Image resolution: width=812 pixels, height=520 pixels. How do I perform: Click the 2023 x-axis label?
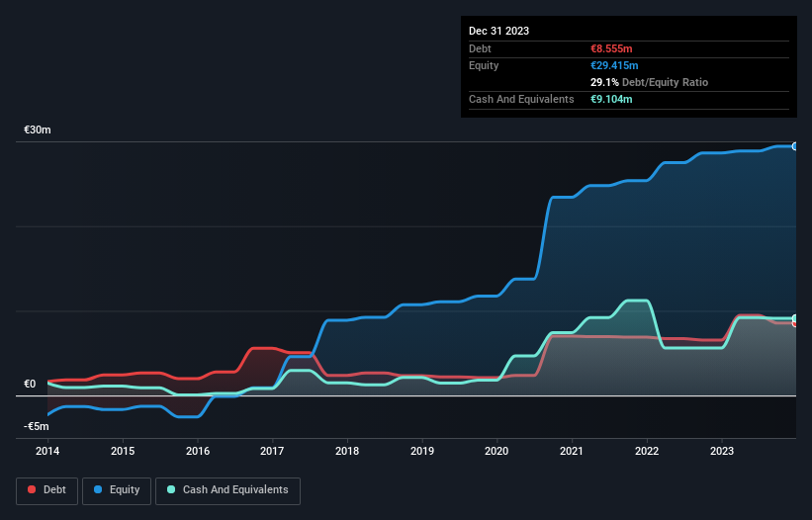[x=722, y=451]
